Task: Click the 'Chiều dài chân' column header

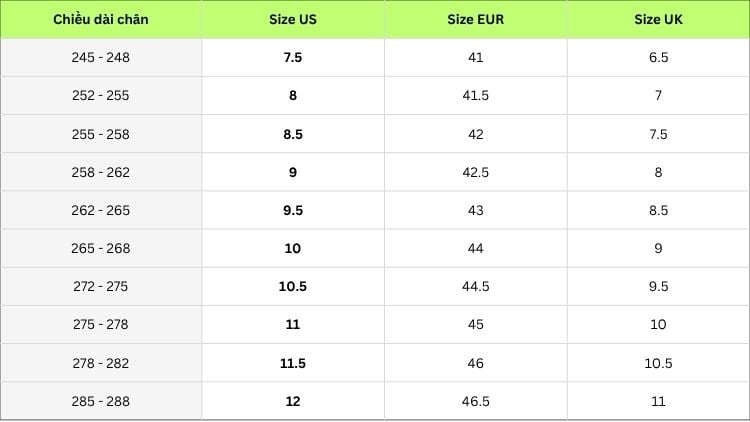Action: [x=101, y=19]
